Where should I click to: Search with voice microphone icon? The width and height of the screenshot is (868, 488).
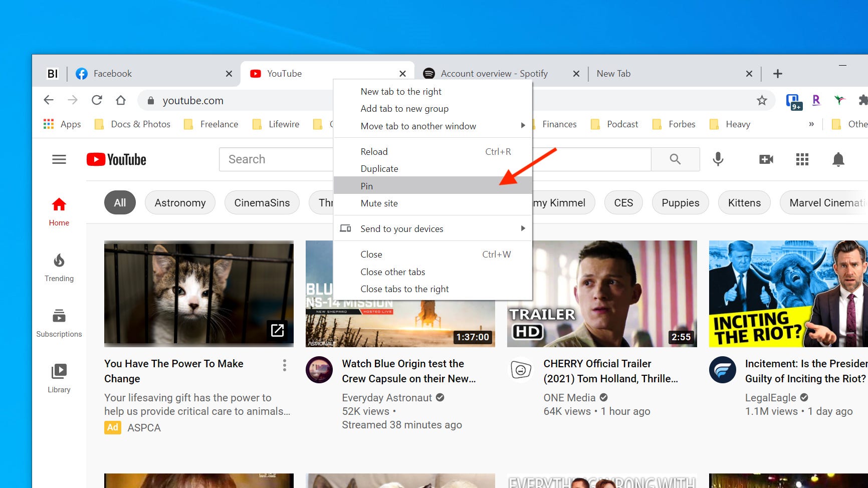718,159
